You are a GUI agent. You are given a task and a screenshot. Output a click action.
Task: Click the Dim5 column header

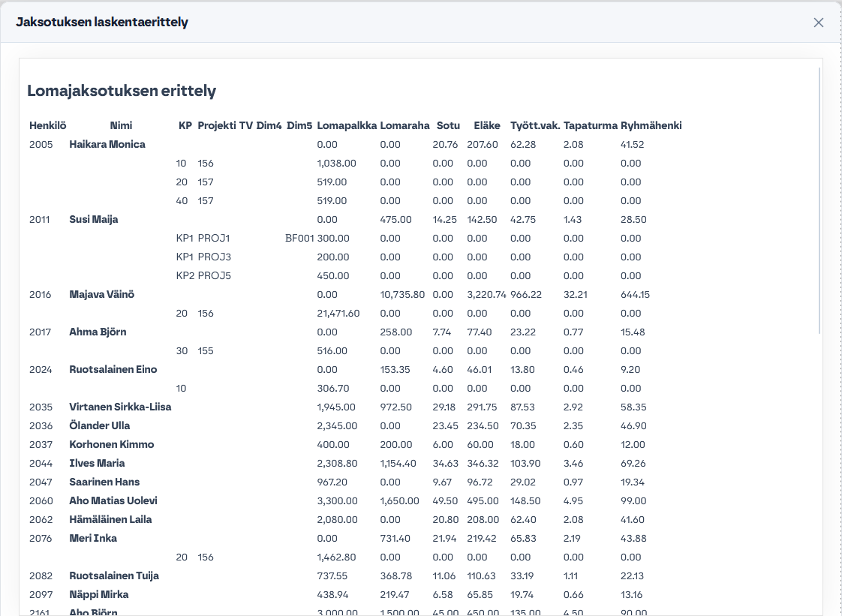click(x=299, y=125)
